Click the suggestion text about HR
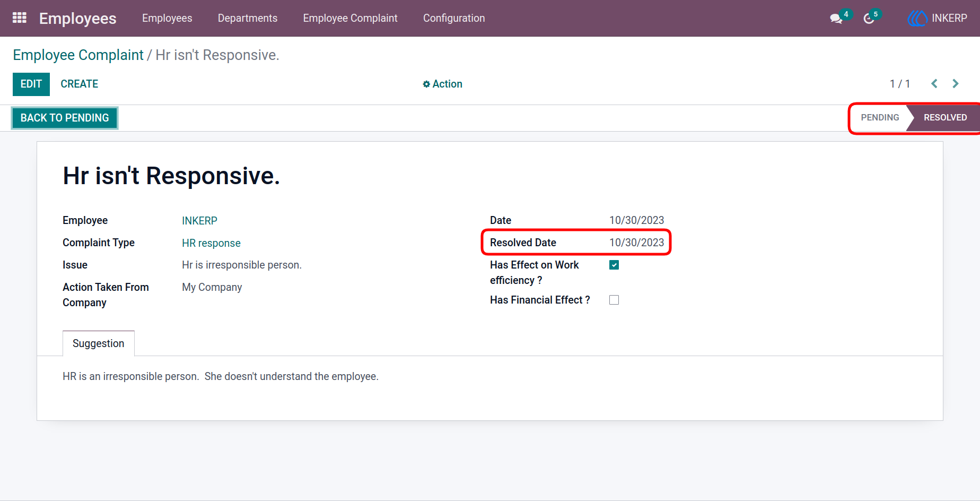 (221, 376)
